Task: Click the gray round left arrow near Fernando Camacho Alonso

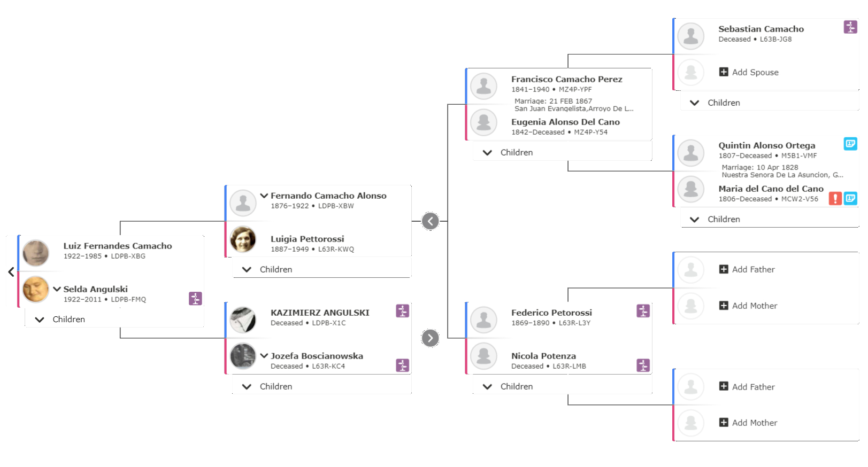Action: (430, 221)
